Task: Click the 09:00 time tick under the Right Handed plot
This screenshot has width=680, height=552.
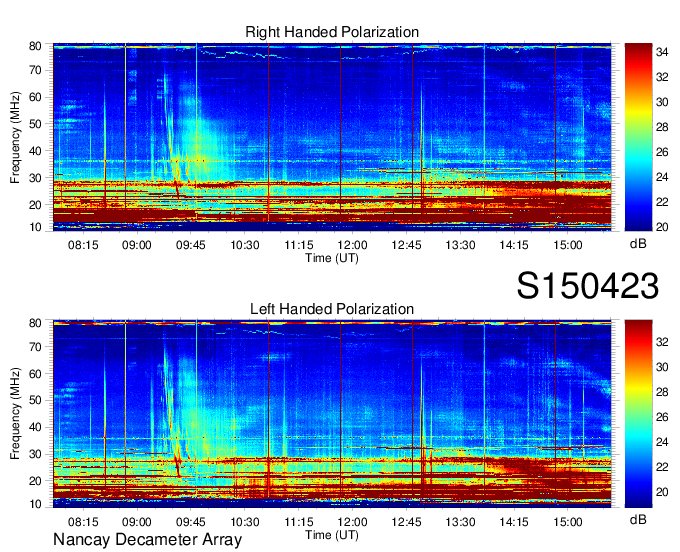Action: (x=137, y=245)
